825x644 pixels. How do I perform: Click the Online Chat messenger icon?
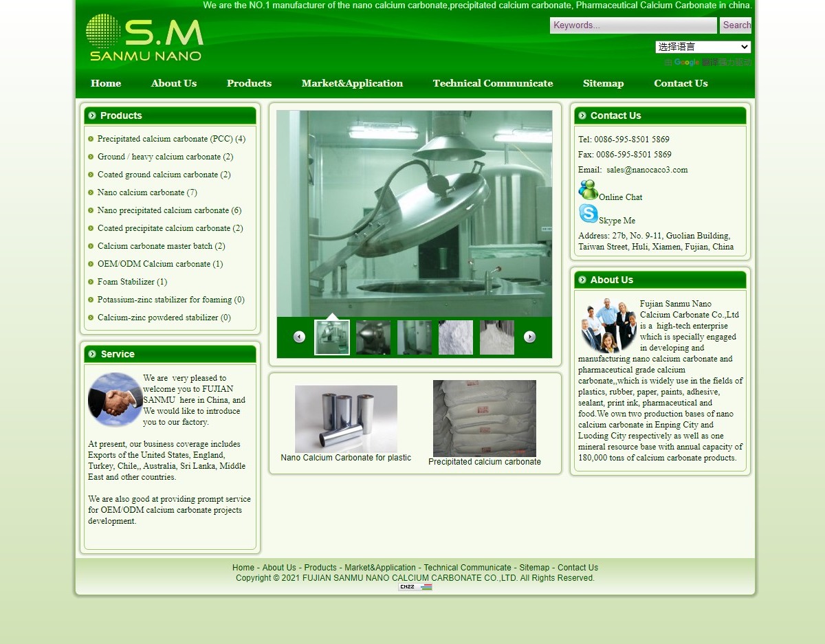[x=588, y=190]
